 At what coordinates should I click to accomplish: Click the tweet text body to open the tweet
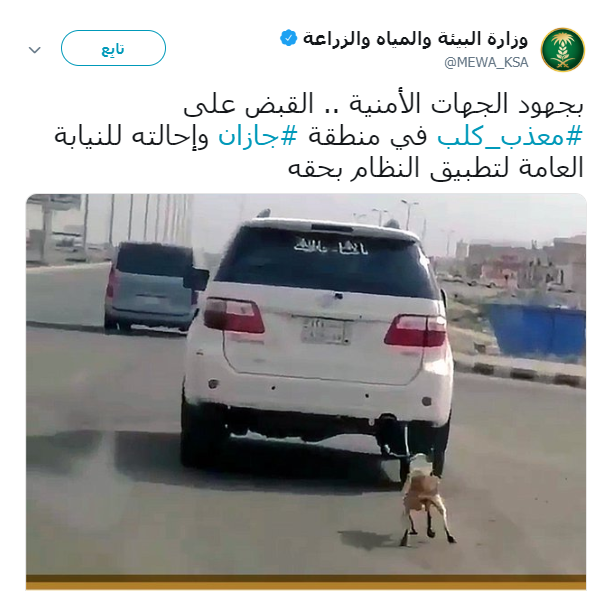(319, 136)
